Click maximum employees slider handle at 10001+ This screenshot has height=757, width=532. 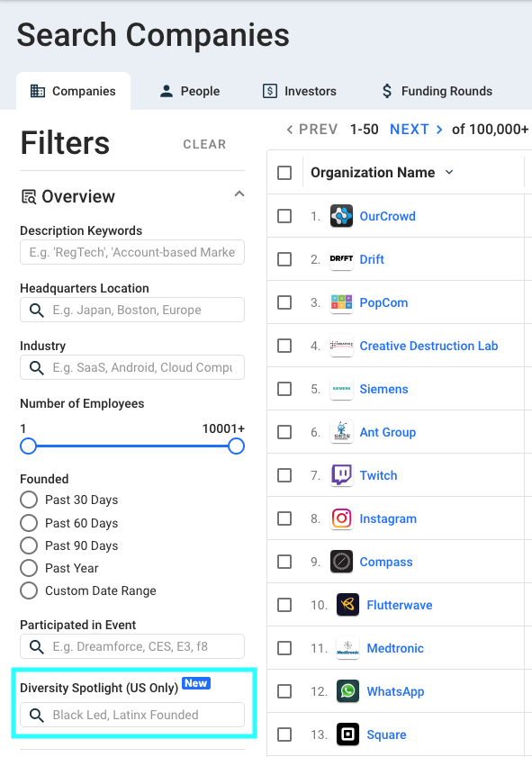click(x=236, y=446)
